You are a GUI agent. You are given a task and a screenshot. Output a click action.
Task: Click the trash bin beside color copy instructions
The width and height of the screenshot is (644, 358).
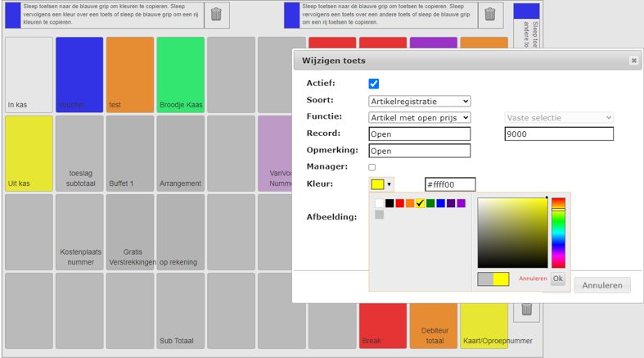(x=217, y=15)
